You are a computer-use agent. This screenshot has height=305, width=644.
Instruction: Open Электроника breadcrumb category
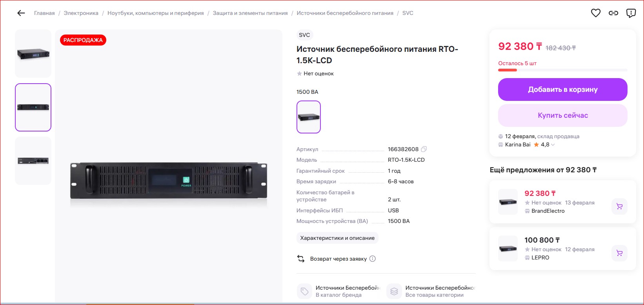(81, 13)
